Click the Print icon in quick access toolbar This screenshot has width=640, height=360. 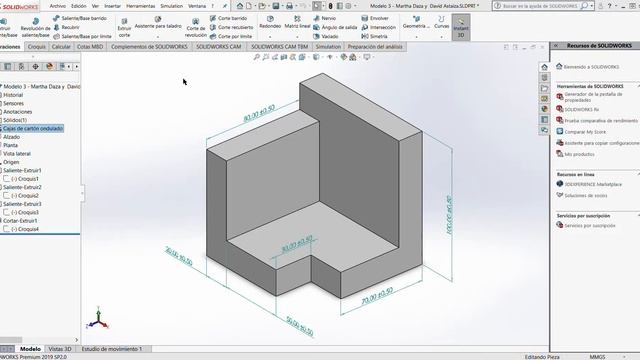pos(289,6)
